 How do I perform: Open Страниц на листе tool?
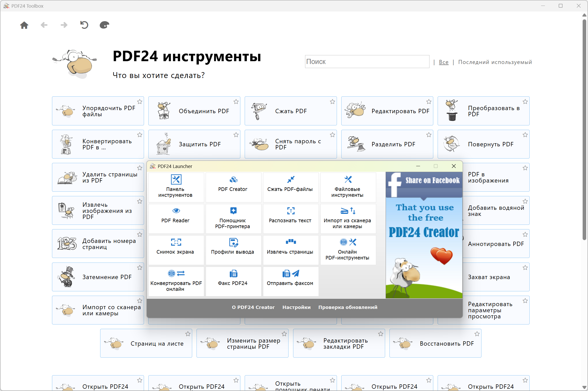[146, 343]
